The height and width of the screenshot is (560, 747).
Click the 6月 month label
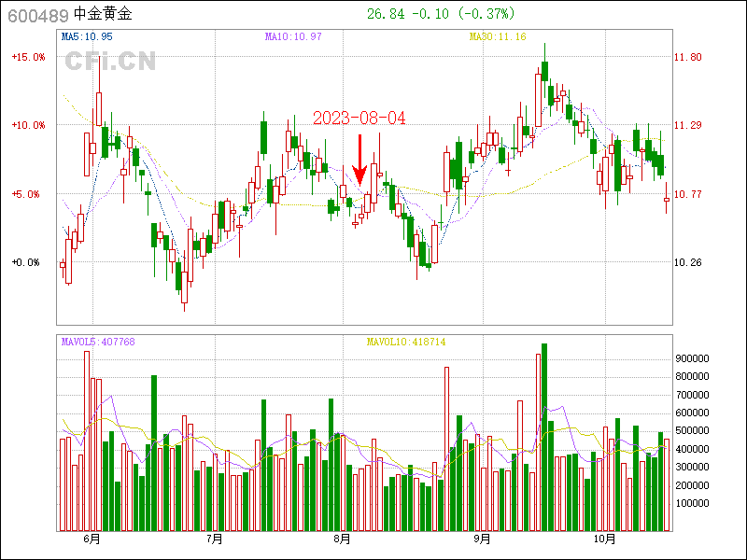[92, 539]
